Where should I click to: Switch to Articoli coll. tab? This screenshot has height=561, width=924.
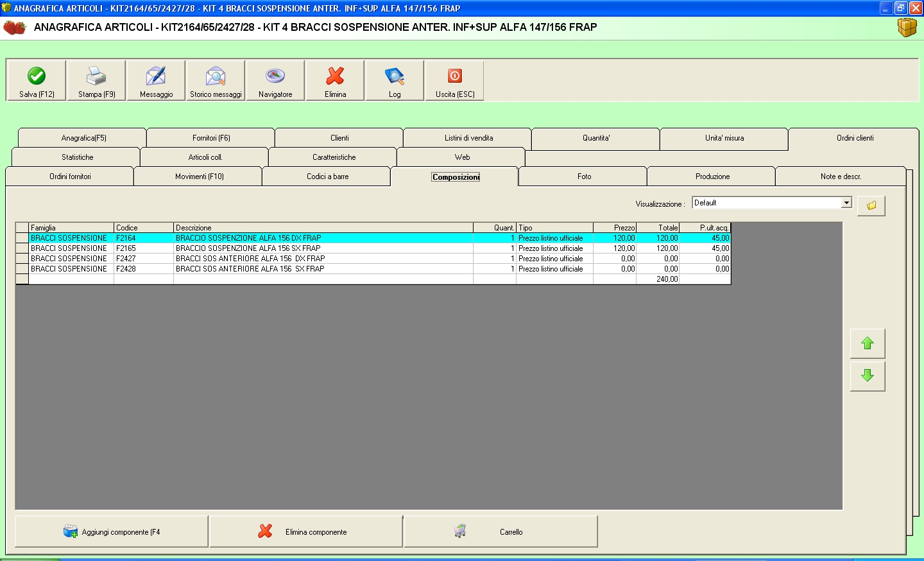pyautogui.click(x=205, y=157)
